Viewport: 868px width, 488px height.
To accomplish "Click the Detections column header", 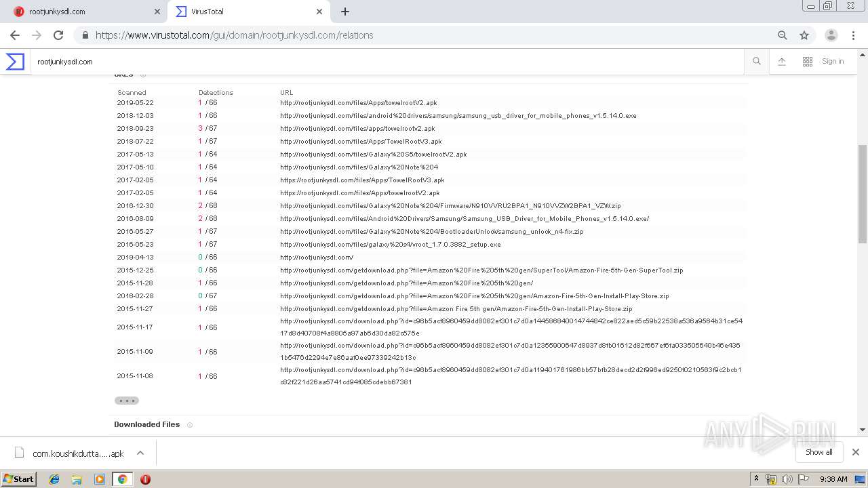I will point(216,93).
